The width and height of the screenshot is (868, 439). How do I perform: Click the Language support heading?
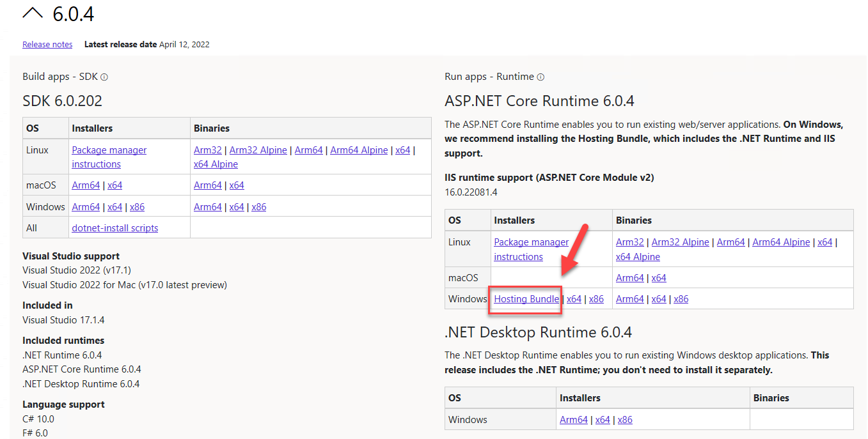coord(63,404)
